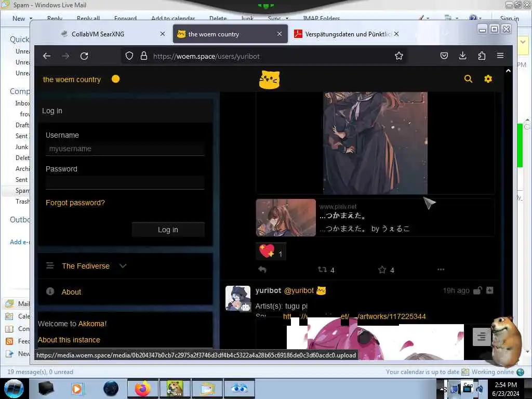This screenshot has height=399, width=532.
Task: Click IMAP Folders in Live Mail toolbar
Action: [x=321, y=18]
